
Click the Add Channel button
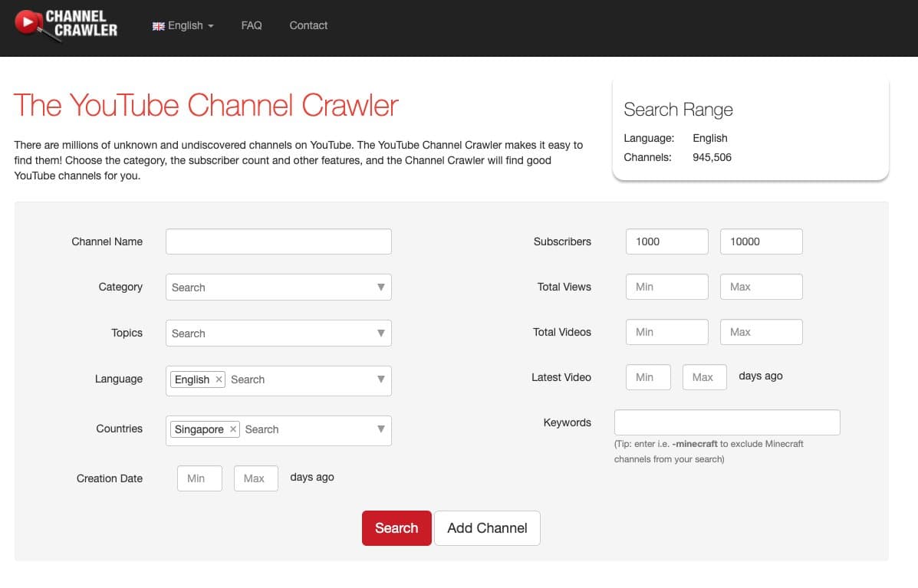[487, 528]
